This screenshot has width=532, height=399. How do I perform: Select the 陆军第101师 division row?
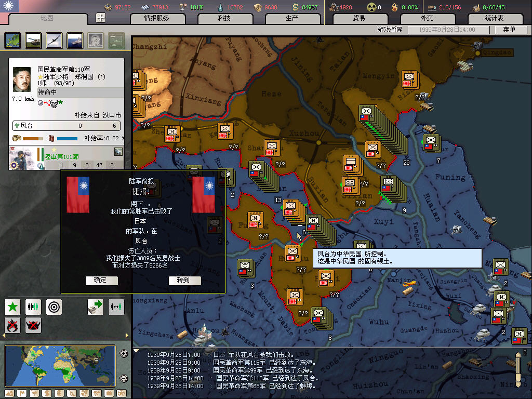(66, 158)
